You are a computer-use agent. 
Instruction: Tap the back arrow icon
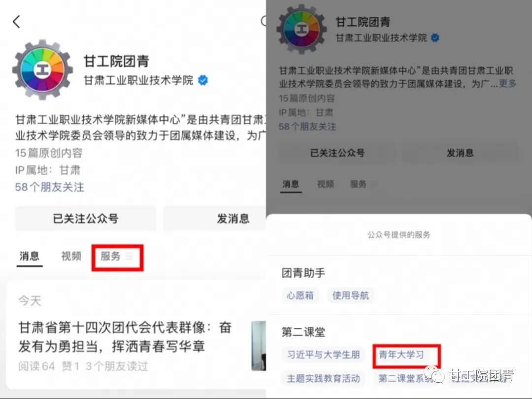point(16,21)
